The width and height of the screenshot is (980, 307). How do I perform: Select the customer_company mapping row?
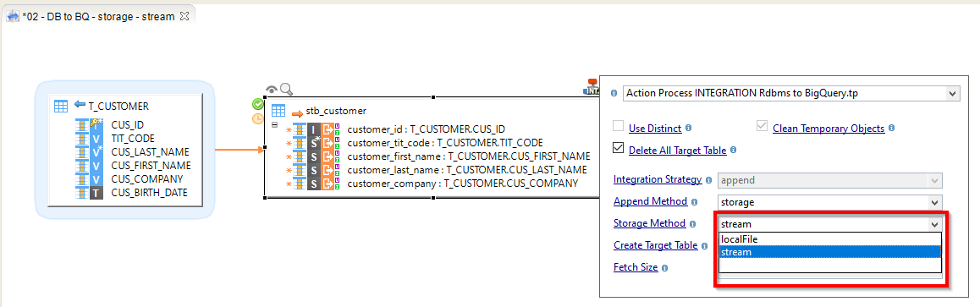tap(463, 184)
